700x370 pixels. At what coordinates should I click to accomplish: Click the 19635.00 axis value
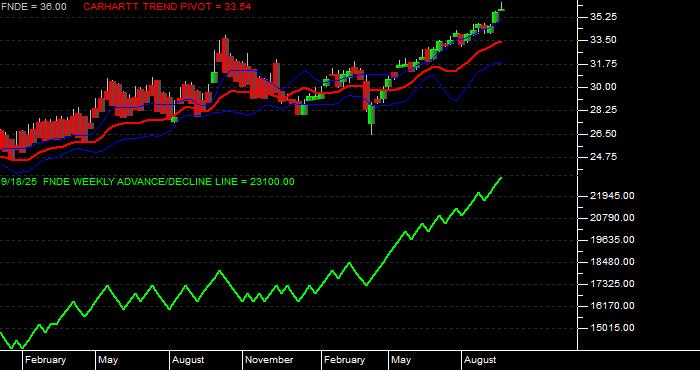point(612,240)
